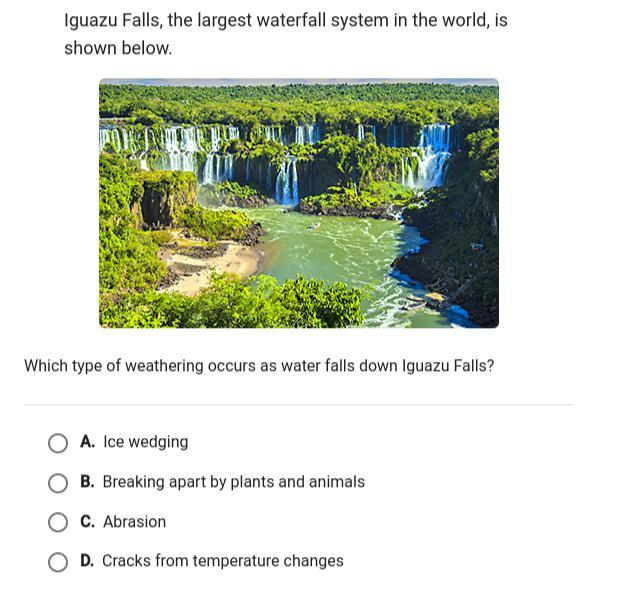640x590 pixels.
Task: Click the bold letter B option label
Action: [87, 482]
